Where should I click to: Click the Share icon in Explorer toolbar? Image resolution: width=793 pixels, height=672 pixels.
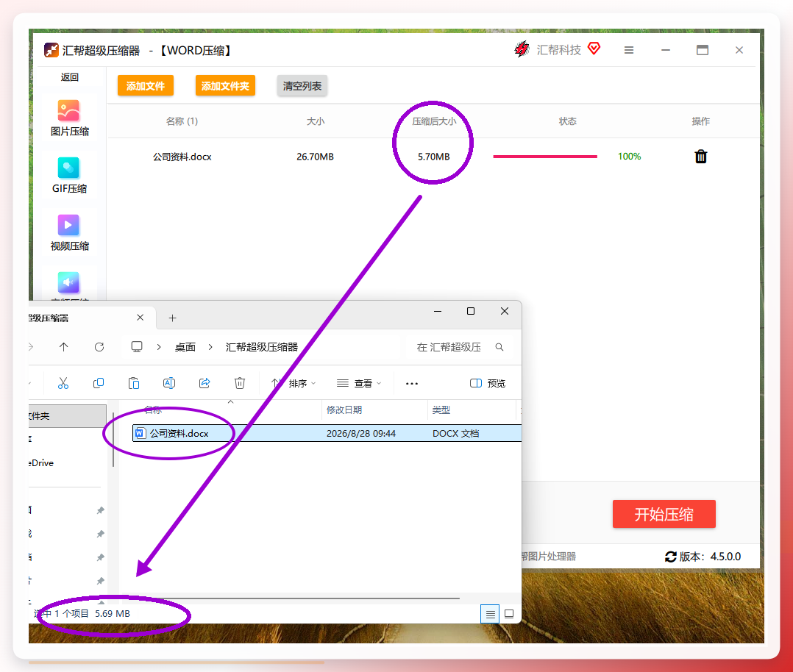pos(205,383)
